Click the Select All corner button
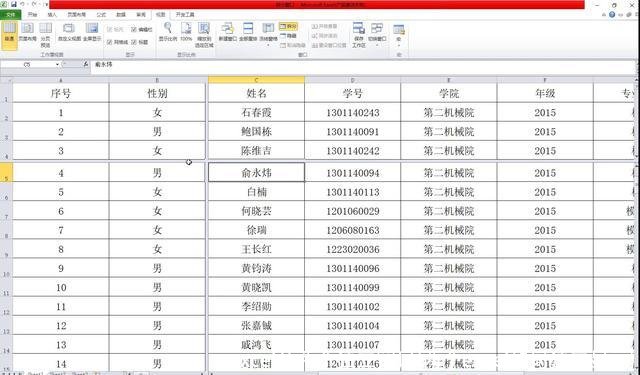Image resolution: width=640 pixels, height=375 pixels. tap(6, 80)
